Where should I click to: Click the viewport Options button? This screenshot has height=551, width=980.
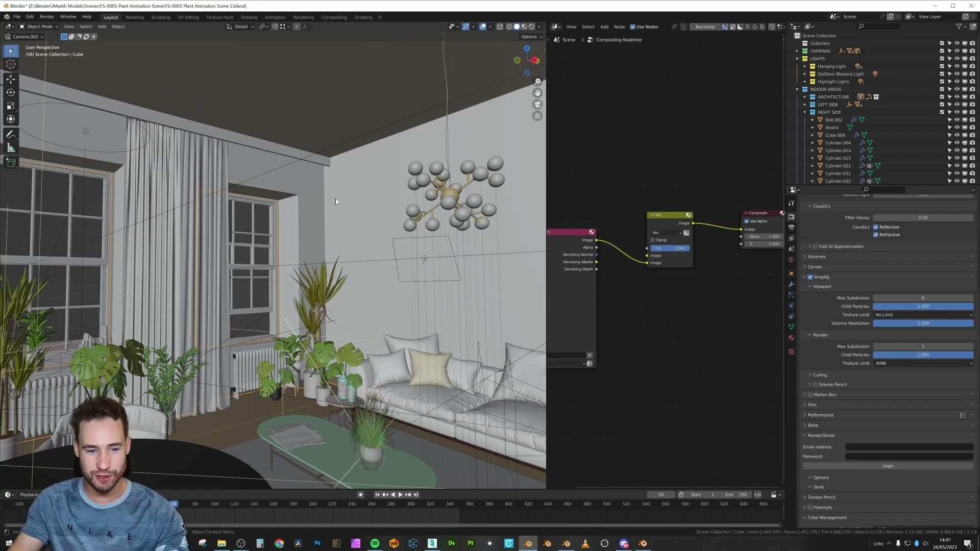click(531, 37)
